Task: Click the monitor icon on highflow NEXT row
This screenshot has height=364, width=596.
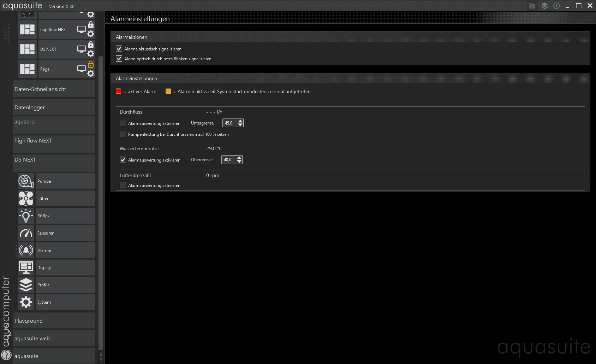Action: [x=82, y=30]
